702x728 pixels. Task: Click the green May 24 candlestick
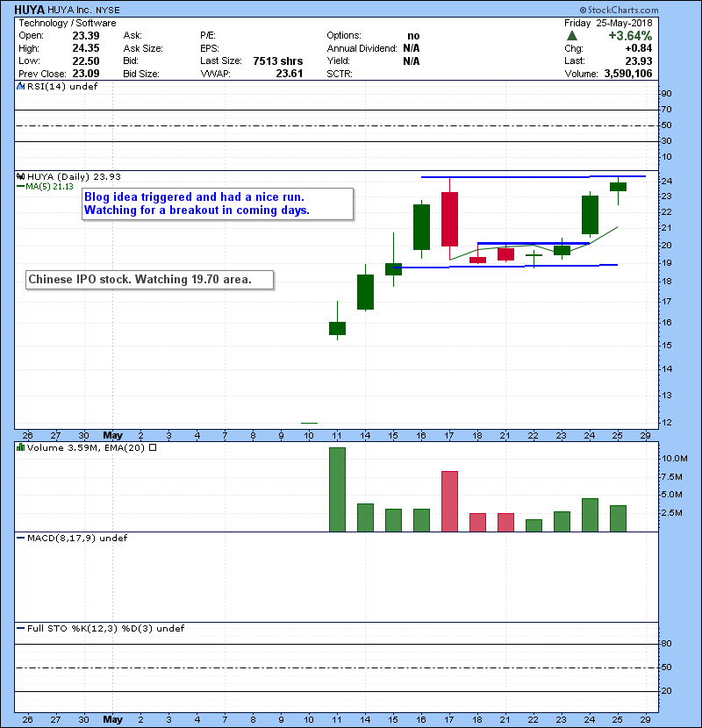click(x=590, y=215)
